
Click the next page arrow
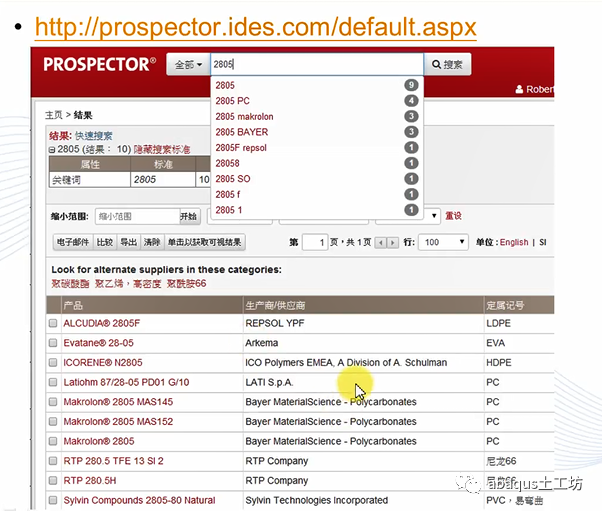pyautogui.click(x=392, y=243)
